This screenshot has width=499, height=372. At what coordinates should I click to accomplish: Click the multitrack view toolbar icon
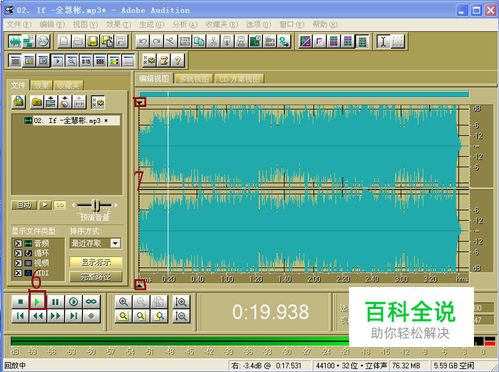pyautogui.click(x=29, y=42)
